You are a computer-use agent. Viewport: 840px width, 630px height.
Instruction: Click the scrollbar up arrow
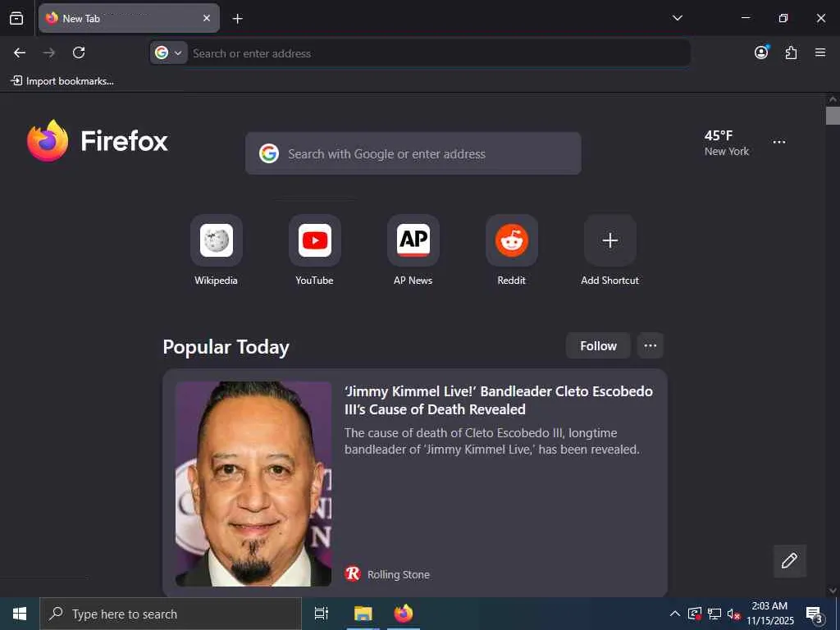point(833,99)
